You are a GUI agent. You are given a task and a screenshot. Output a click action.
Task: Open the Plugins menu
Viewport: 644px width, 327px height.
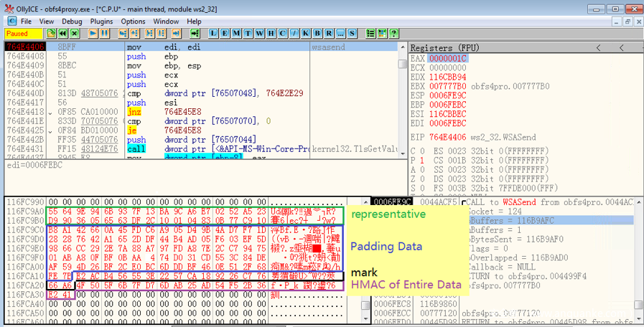pyautogui.click(x=101, y=22)
